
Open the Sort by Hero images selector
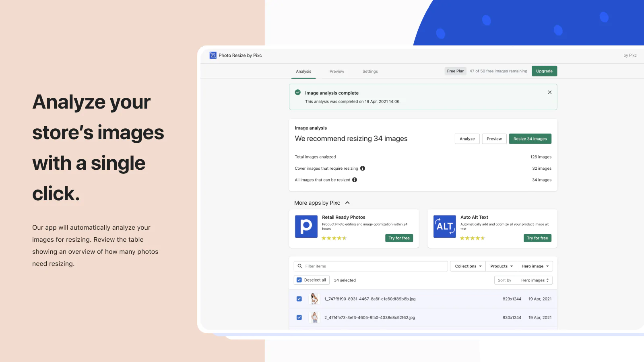[523, 280]
